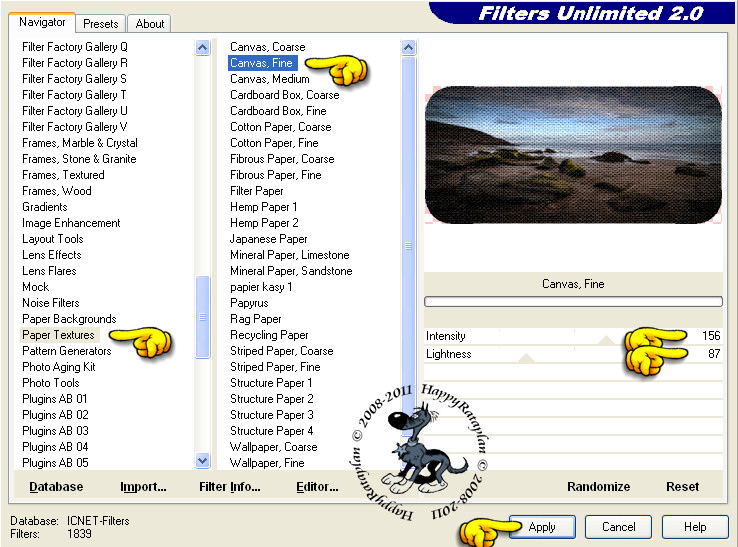Click Import... button
738x547 pixels.
point(143,486)
